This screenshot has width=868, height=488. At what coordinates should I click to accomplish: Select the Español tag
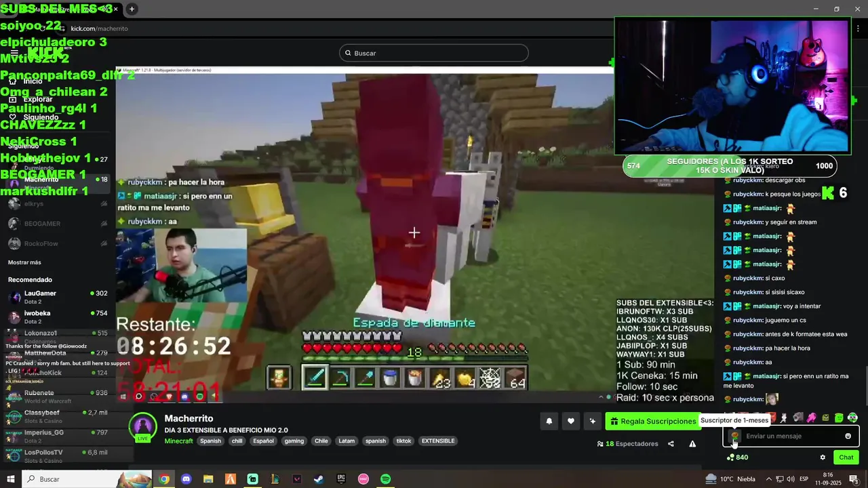pos(263,441)
